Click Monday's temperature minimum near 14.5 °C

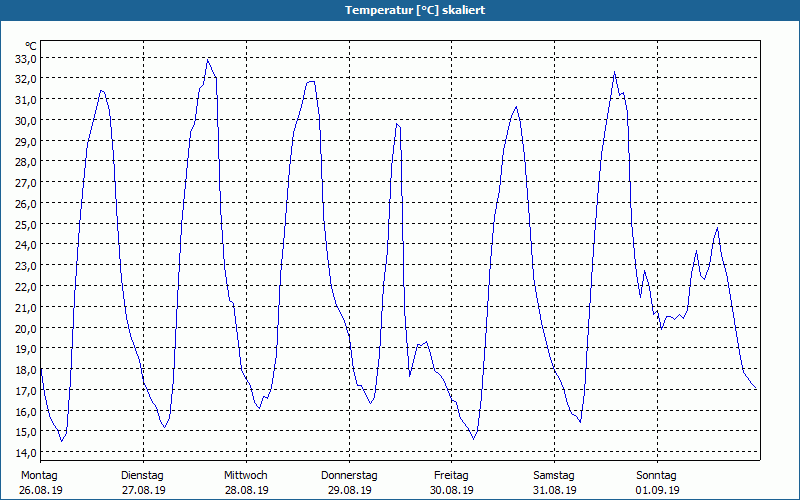coord(62,441)
